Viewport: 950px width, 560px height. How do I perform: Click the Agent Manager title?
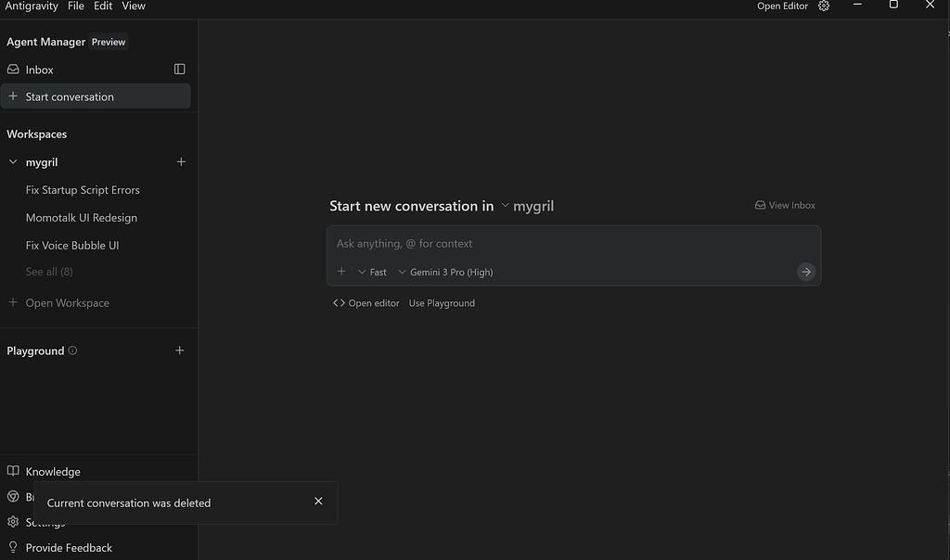pyautogui.click(x=46, y=42)
